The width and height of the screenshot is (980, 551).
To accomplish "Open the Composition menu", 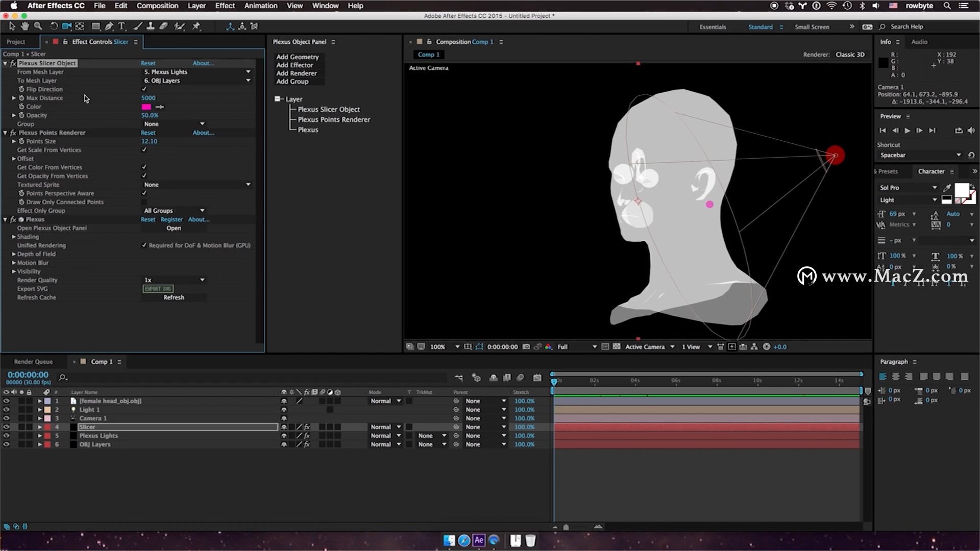I will coord(157,6).
